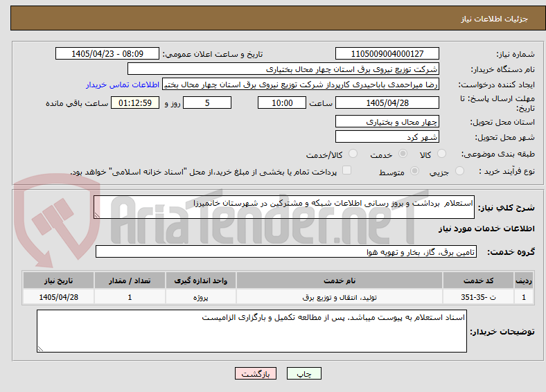Click the buyer organization name field
546x392 pixels.
[x=283, y=69]
